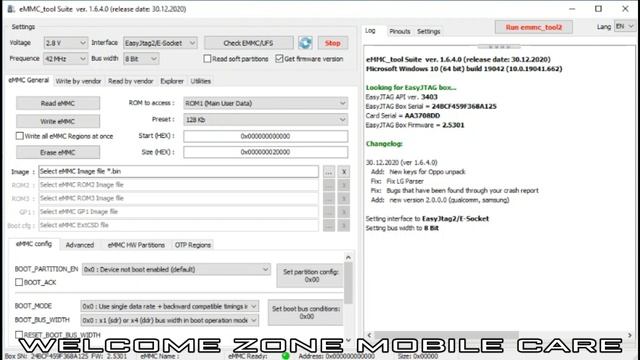Open the Interface dropdown EasyJtag2/E-Socket

pos(160,43)
